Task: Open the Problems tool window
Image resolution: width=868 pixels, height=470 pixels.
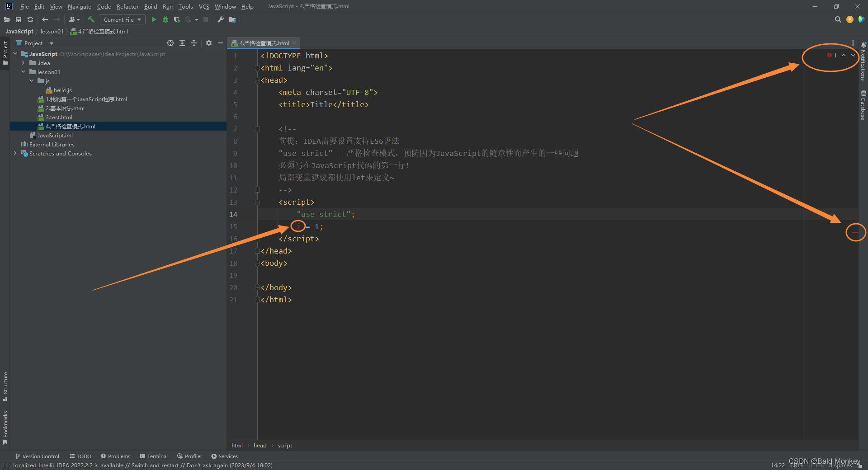Action: pyautogui.click(x=115, y=456)
